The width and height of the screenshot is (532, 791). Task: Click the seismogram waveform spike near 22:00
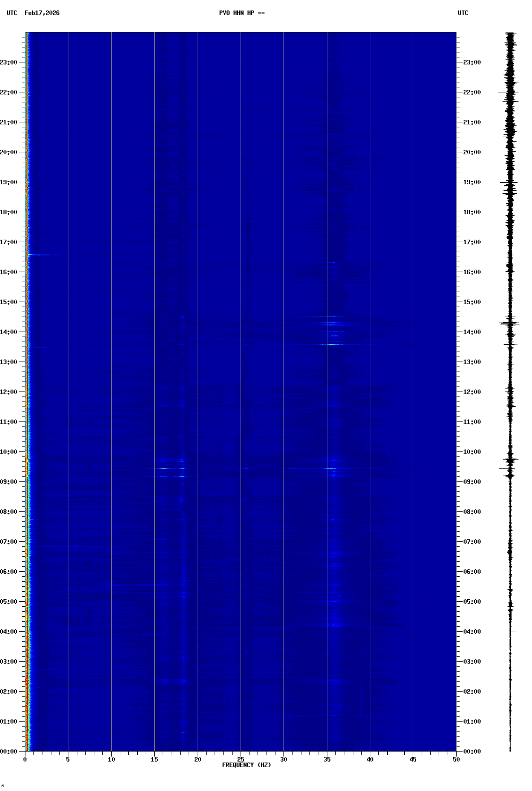tap(510, 92)
